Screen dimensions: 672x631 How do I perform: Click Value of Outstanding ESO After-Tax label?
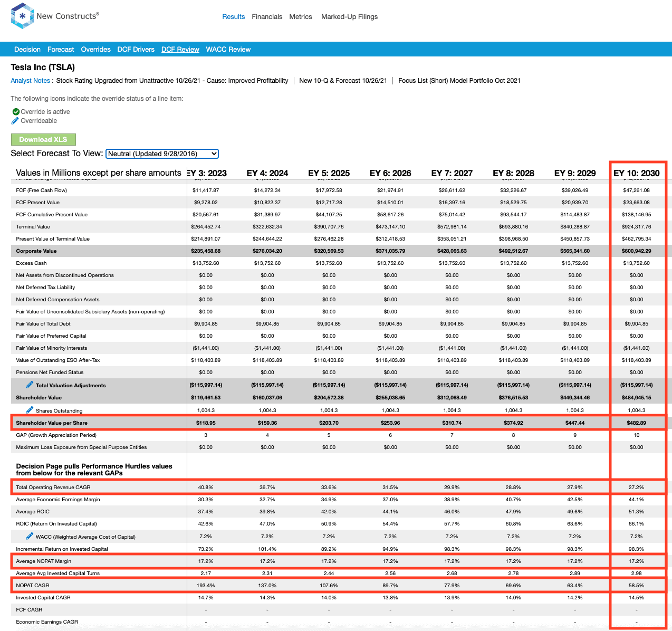click(57, 360)
